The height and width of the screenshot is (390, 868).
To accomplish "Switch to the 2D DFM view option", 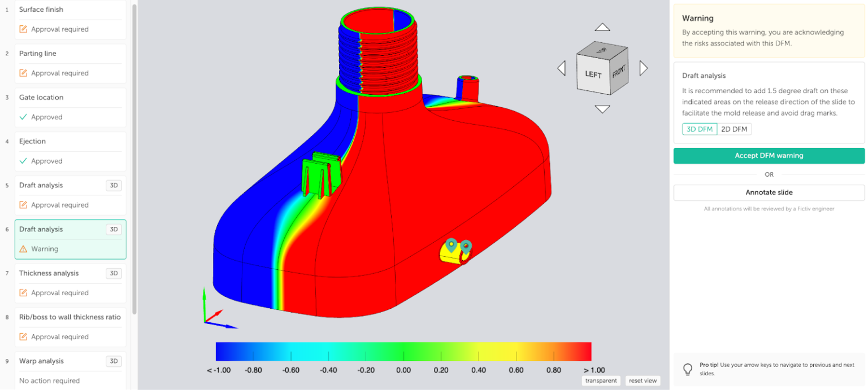I will pyautogui.click(x=734, y=129).
